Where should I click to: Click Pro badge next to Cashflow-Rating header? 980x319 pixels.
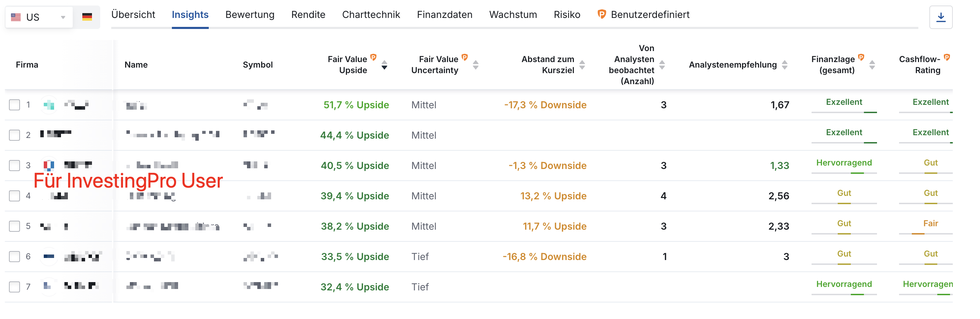[x=947, y=57]
